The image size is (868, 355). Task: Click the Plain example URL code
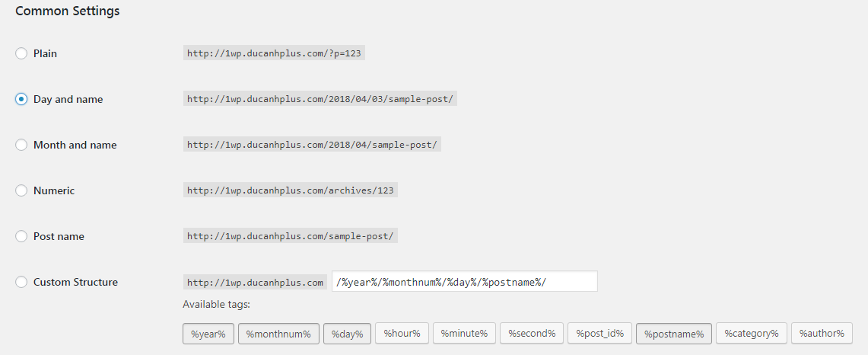(279, 53)
